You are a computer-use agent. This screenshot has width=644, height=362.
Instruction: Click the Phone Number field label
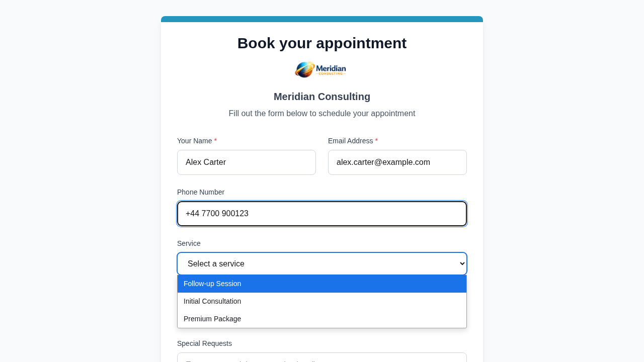201,192
